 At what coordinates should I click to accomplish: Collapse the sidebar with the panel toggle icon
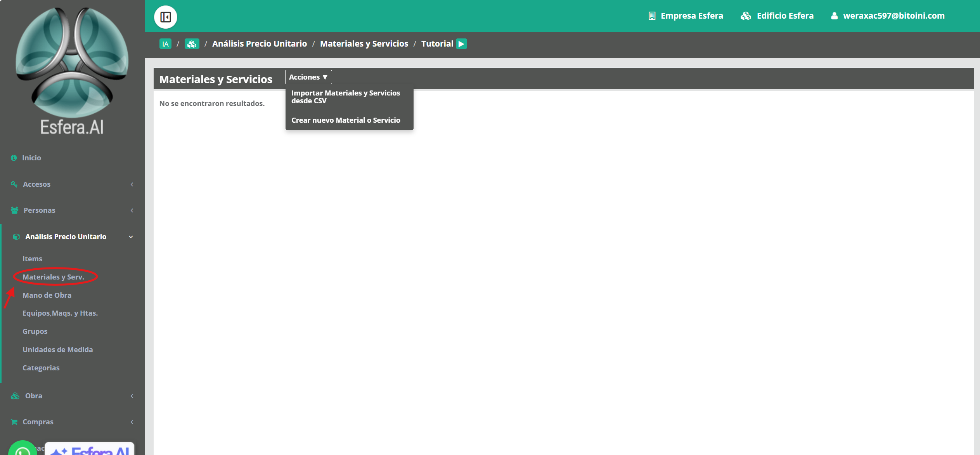point(166,17)
